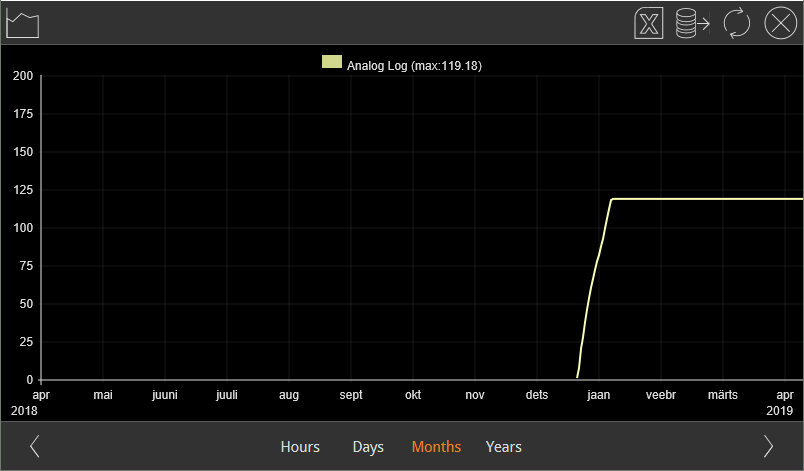Click the veebr label on x-axis
The image size is (804, 471).
(661, 395)
